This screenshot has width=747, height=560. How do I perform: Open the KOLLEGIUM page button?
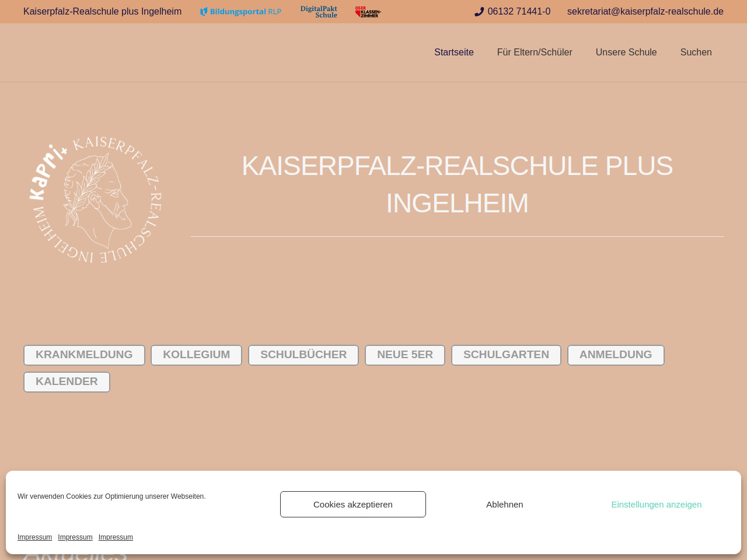(x=196, y=355)
